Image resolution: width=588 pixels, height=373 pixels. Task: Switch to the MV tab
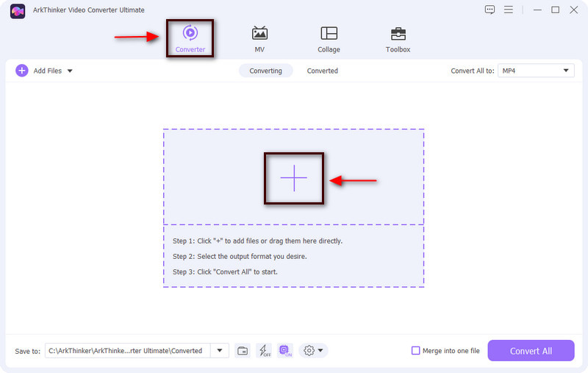point(259,40)
